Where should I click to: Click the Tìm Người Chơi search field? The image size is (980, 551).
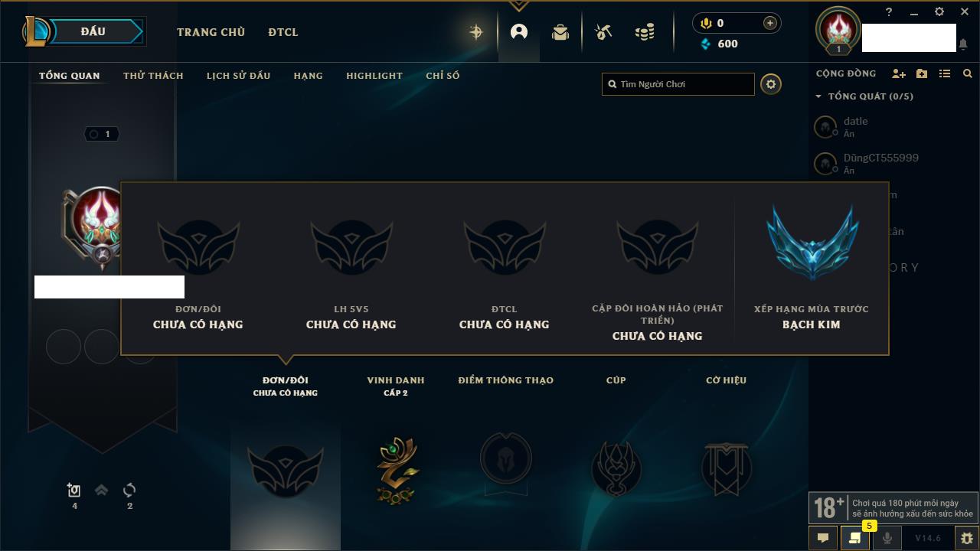(678, 84)
